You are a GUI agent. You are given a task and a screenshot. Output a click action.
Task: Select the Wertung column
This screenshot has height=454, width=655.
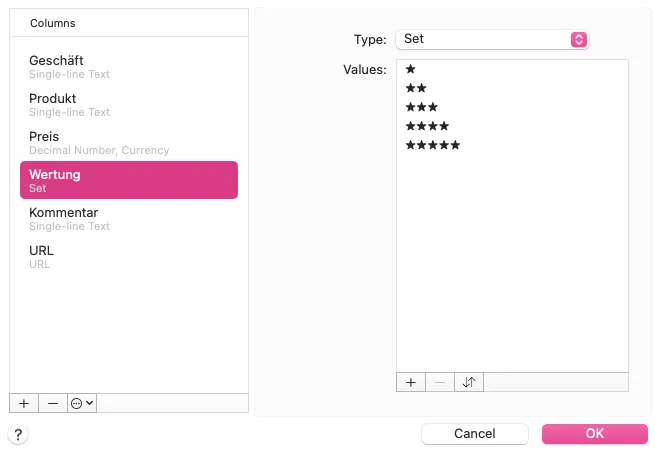point(129,180)
